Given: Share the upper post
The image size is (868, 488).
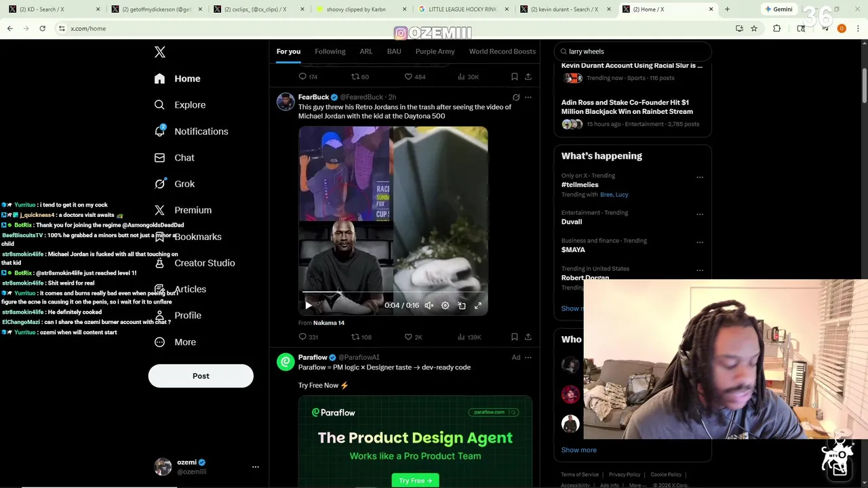Looking at the screenshot, I should pyautogui.click(x=528, y=77).
